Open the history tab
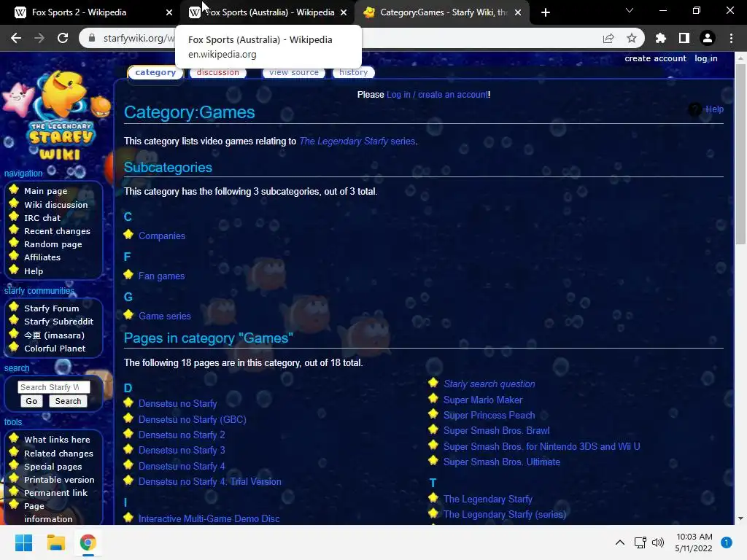 pos(354,72)
